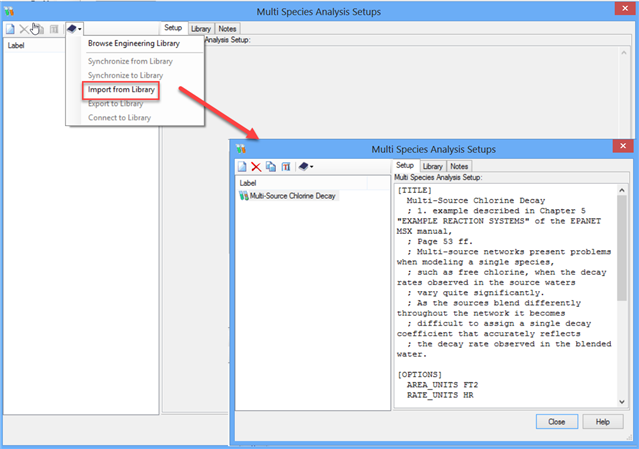This screenshot has height=449, width=639.
Task: Click the RATE_UNITS HR line
Action: [440, 395]
